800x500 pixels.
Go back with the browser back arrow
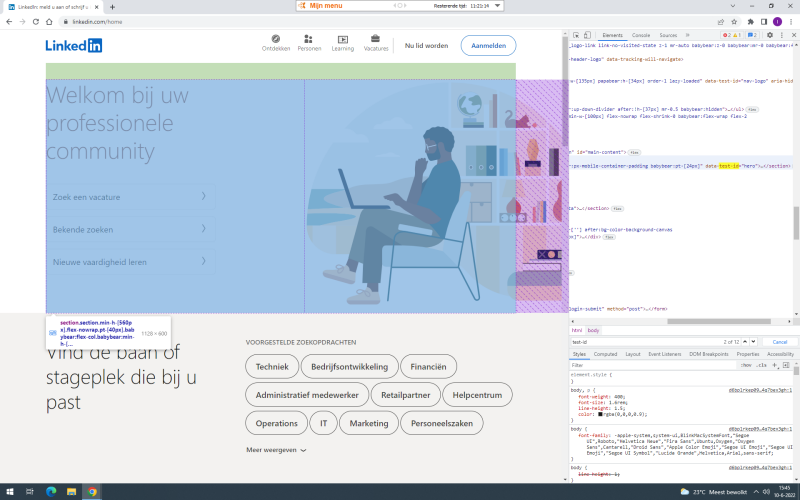(9, 21)
